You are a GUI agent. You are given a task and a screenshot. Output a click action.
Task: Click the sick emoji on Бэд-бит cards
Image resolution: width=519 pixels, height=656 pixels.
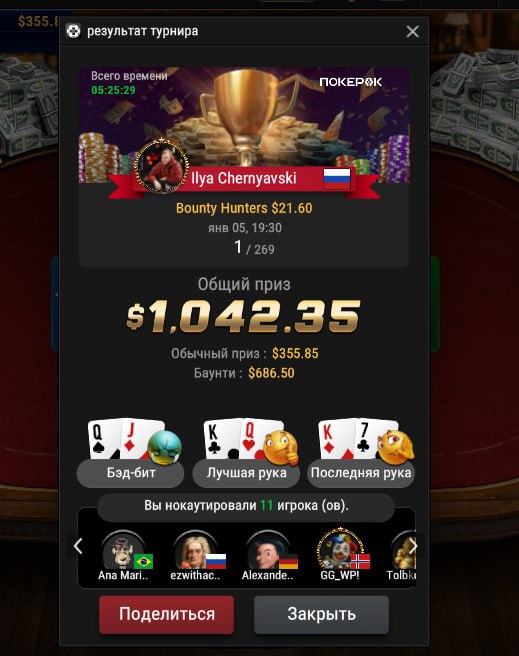pyautogui.click(x=165, y=446)
